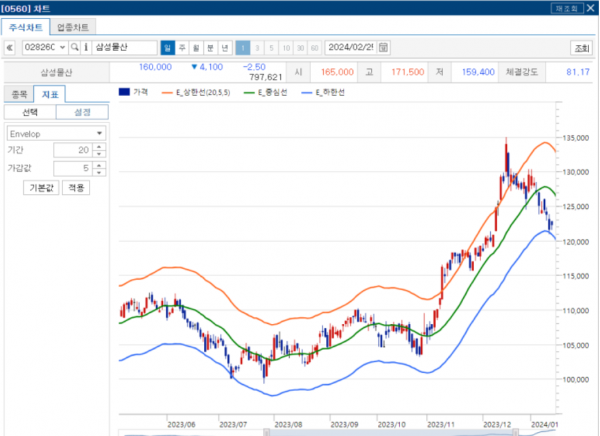Select the 선택 sub-tab
Image resolution: width=600 pixels, height=436 pixels.
pyautogui.click(x=30, y=112)
